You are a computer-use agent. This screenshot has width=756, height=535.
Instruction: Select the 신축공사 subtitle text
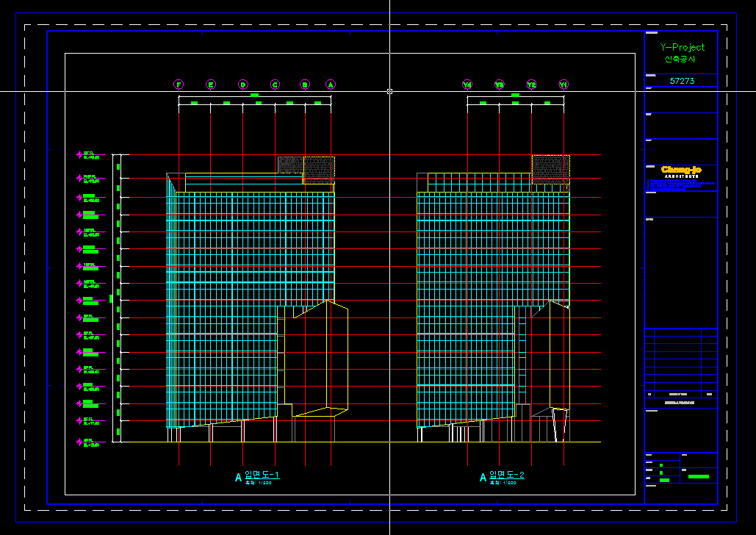tap(680, 60)
